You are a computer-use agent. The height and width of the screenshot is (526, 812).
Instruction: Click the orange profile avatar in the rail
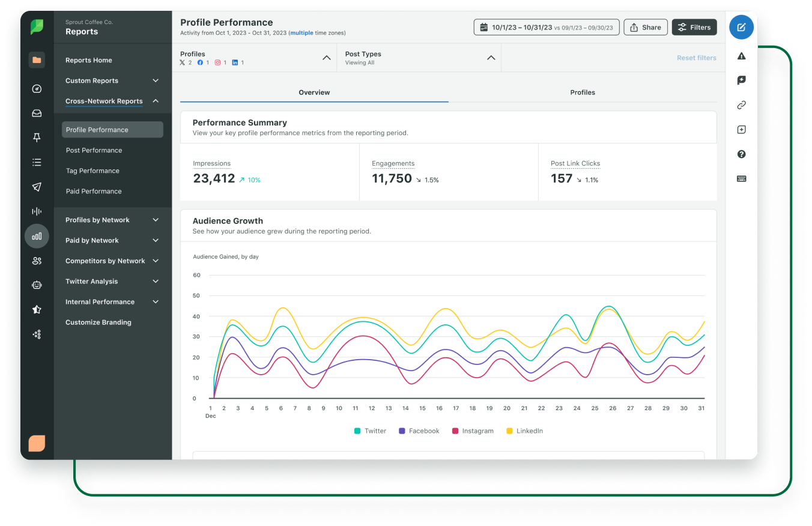(x=37, y=443)
